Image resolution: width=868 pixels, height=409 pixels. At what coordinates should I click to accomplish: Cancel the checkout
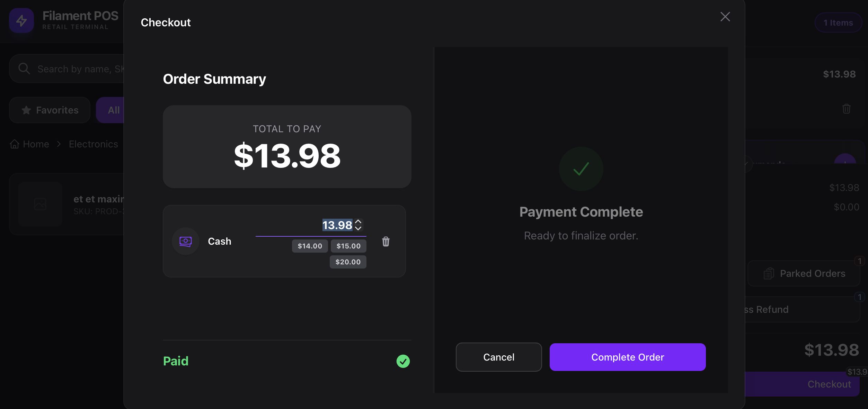498,357
